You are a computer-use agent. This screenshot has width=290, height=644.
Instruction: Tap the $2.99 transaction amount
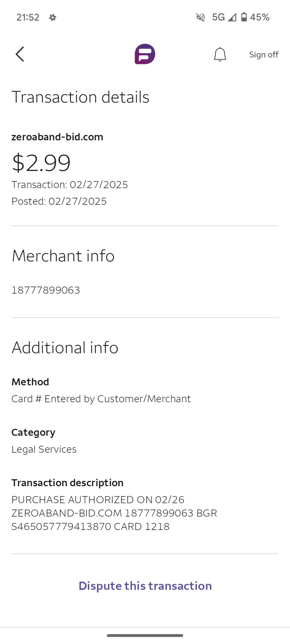coord(41,163)
